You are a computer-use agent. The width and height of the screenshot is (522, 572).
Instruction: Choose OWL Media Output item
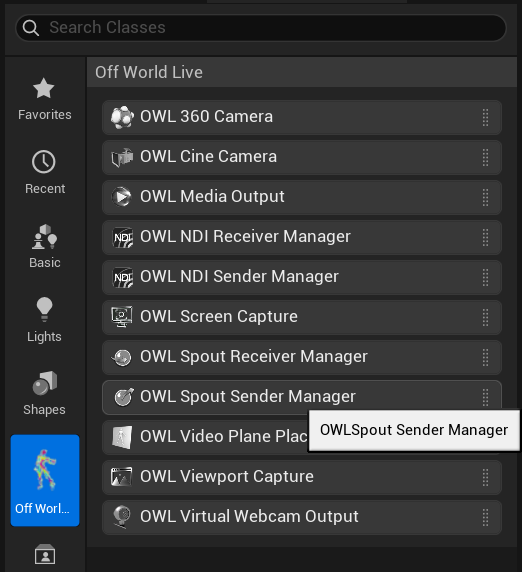point(302,197)
